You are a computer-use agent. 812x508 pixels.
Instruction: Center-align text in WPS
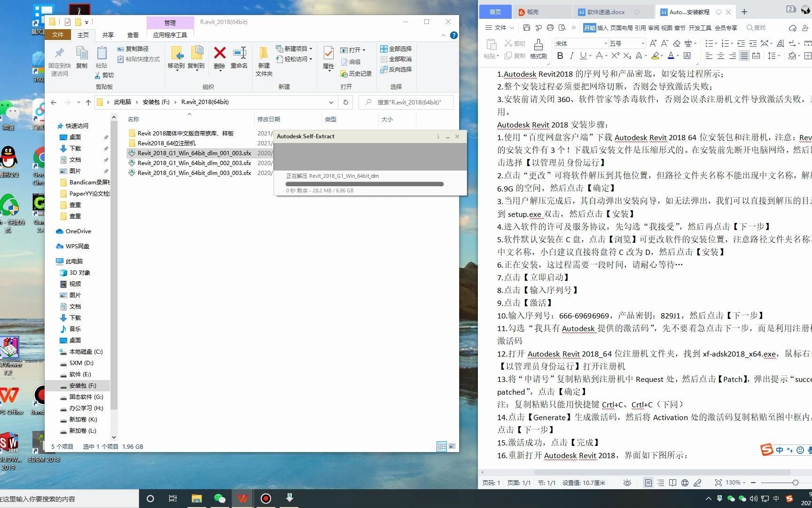721,56
